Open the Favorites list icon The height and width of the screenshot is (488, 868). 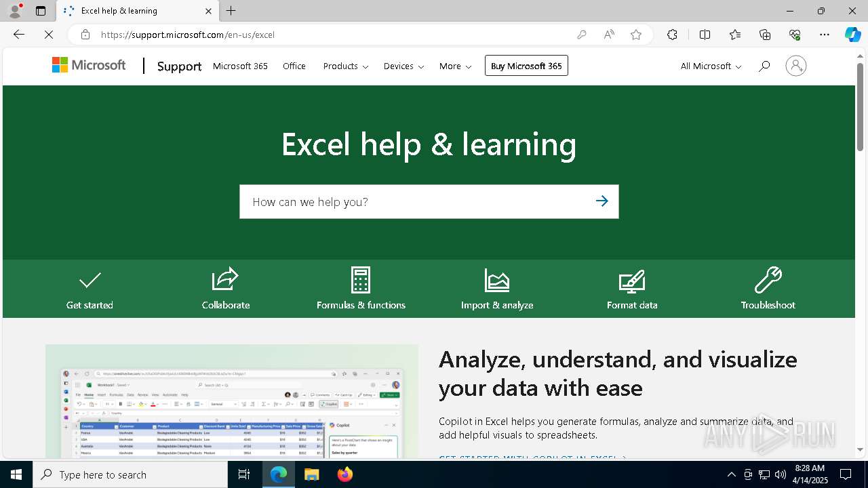735,35
